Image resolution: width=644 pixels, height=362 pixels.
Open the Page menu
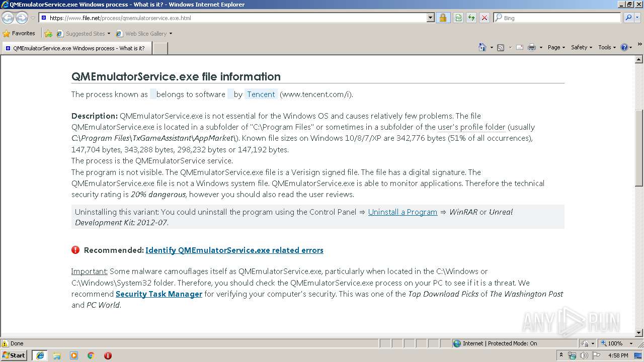556,47
